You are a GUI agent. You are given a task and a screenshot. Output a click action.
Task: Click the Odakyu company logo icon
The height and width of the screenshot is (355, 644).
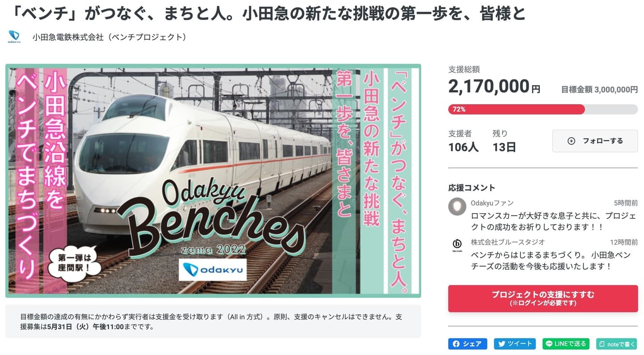14,37
